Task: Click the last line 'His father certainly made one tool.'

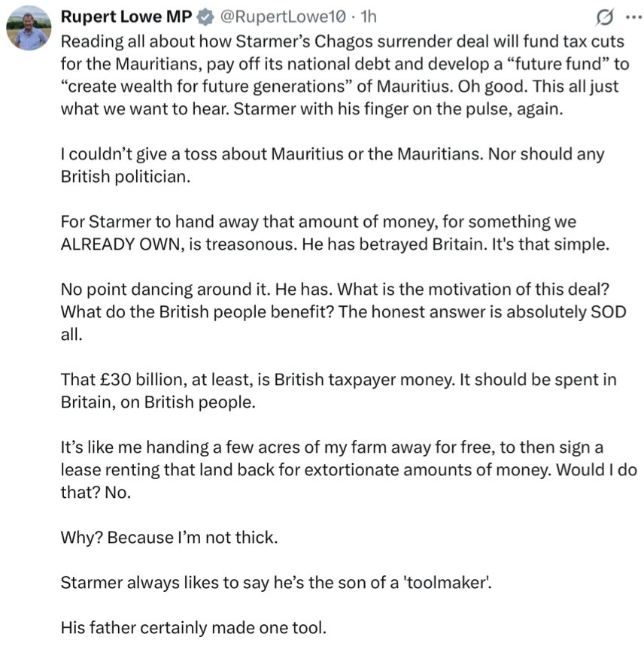Action: (193, 627)
